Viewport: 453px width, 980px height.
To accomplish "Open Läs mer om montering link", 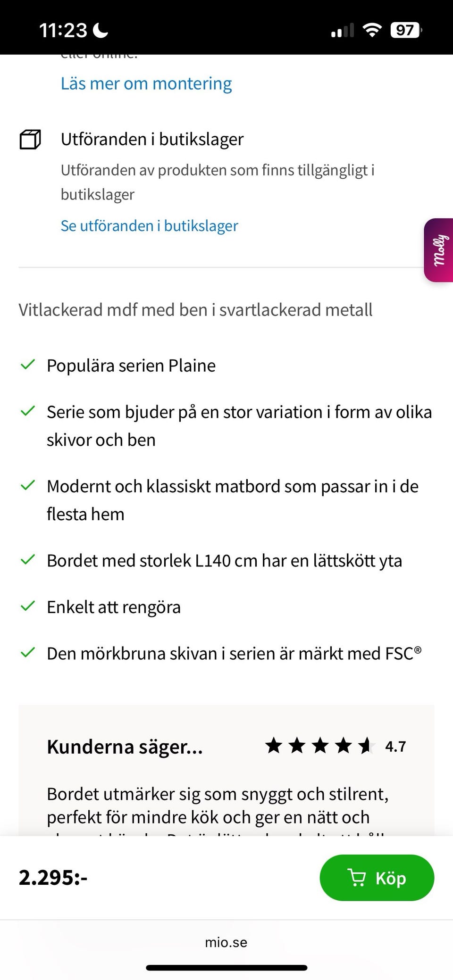I will 146,83.
